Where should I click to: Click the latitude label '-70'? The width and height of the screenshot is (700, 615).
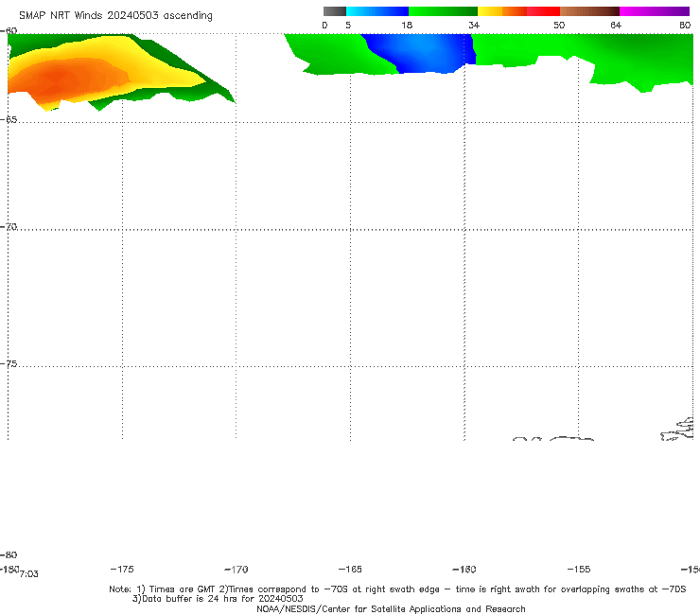(x=9, y=227)
